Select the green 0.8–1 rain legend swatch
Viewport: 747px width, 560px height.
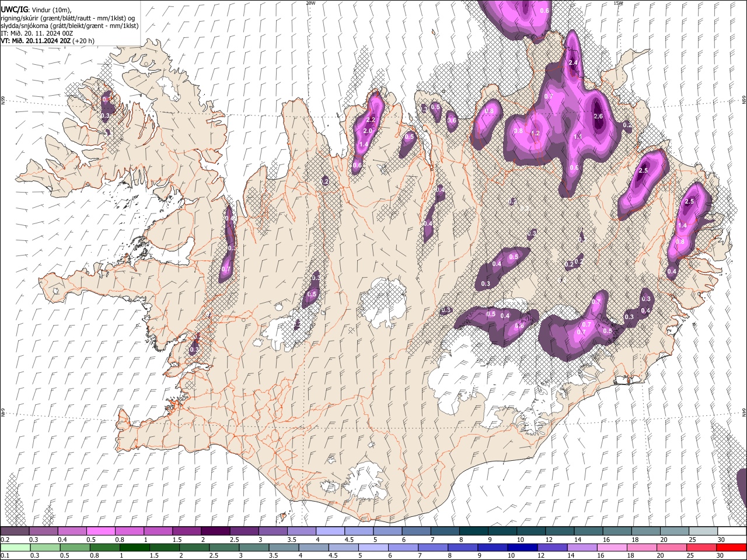(105, 547)
